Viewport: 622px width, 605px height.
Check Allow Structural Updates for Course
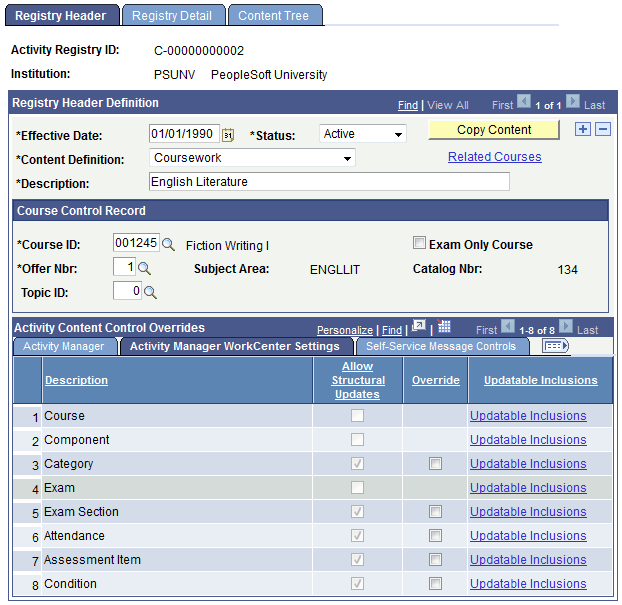click(x=357, y=415)
